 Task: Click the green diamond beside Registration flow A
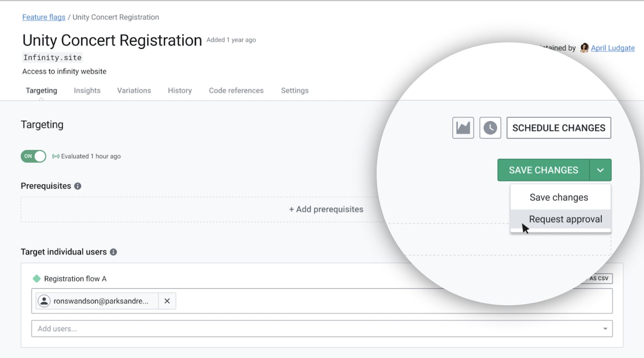coord(37,278)
